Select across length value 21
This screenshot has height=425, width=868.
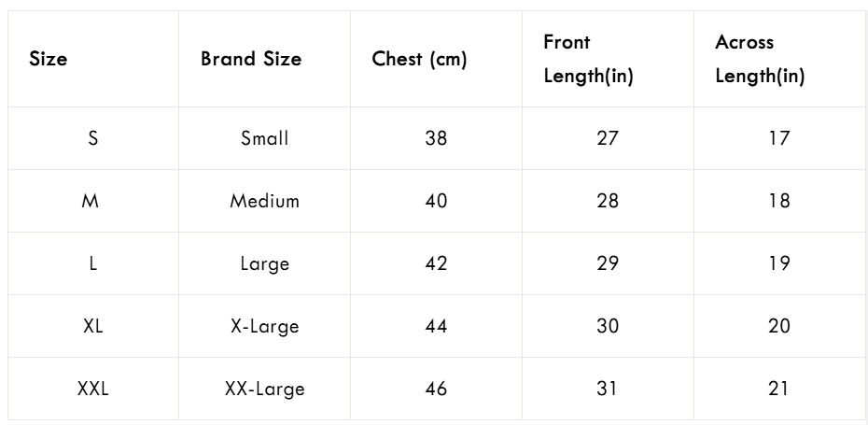click(779, 389)
